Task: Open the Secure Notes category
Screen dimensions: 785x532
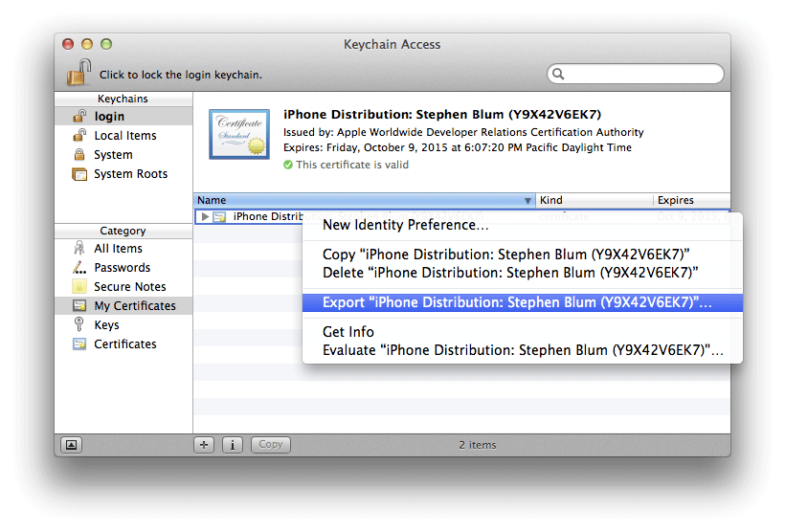Action: [x=129, y=287]
